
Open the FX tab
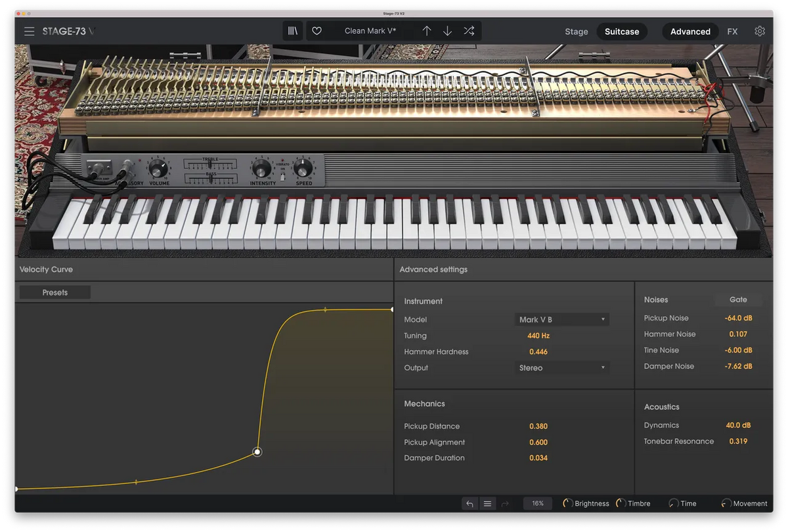(732, 32)
